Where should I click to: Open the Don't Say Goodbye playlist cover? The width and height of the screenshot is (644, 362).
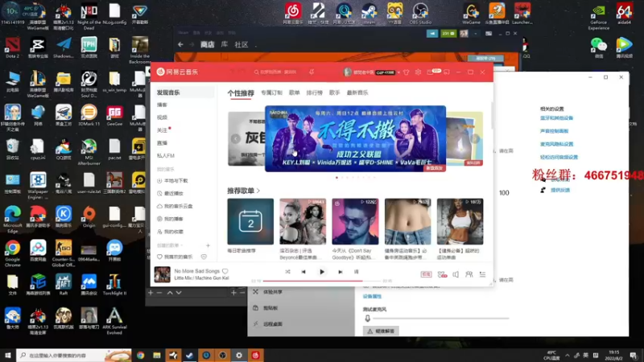click(355, 222)
